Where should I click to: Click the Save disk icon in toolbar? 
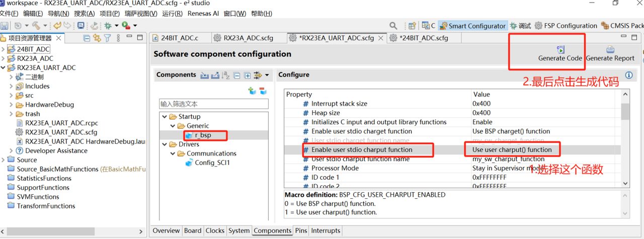click(5, 26)
